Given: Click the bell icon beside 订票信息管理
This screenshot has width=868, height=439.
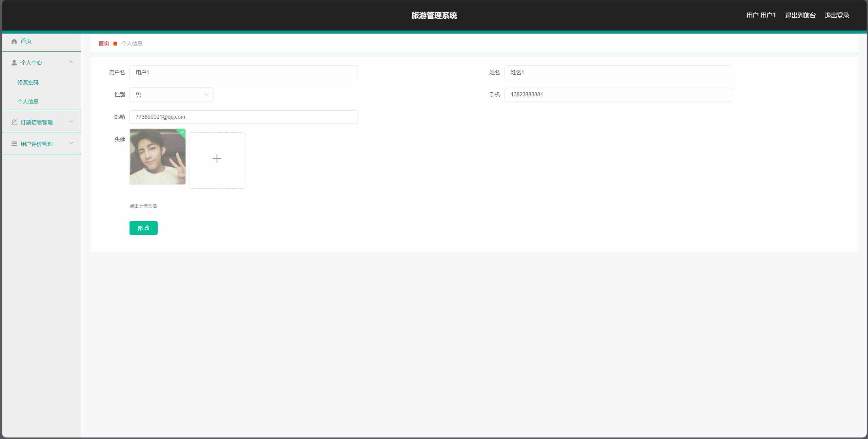Looking at the screenshot, I should tap(14, 122).
